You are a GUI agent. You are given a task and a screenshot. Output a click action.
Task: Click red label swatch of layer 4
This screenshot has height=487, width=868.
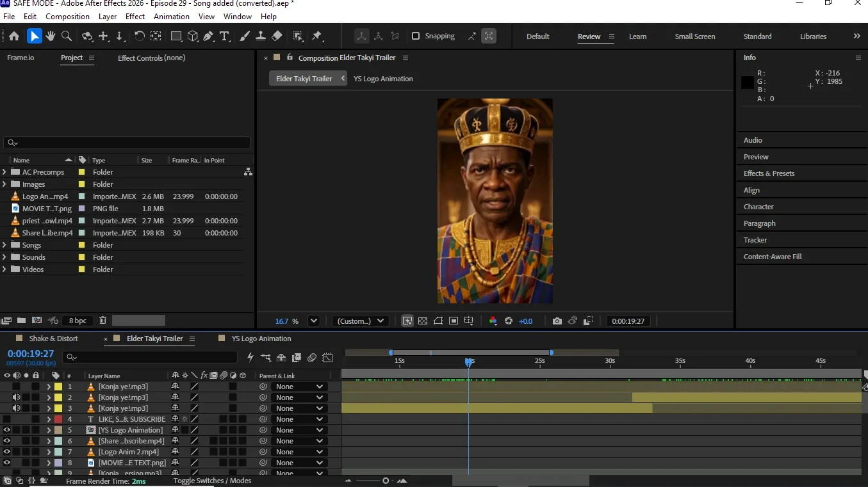58,419
